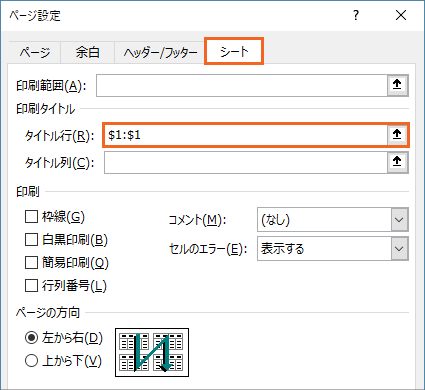Click inside the 印刷範囲(A) input field
The height and width of the screenshot is (390, 425).
click(x=242, y=86)
